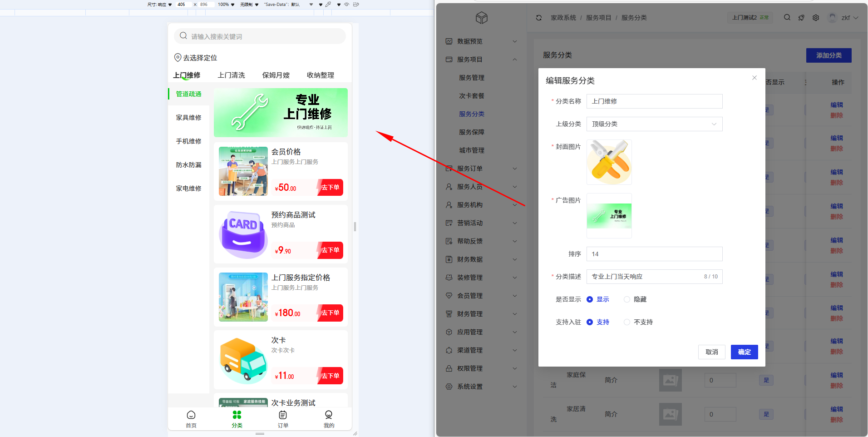The image size is (868, 437).
Task: Click the refresh icon beside the breadcrumb
Action: pyautogui.click(x=539, y=18)
